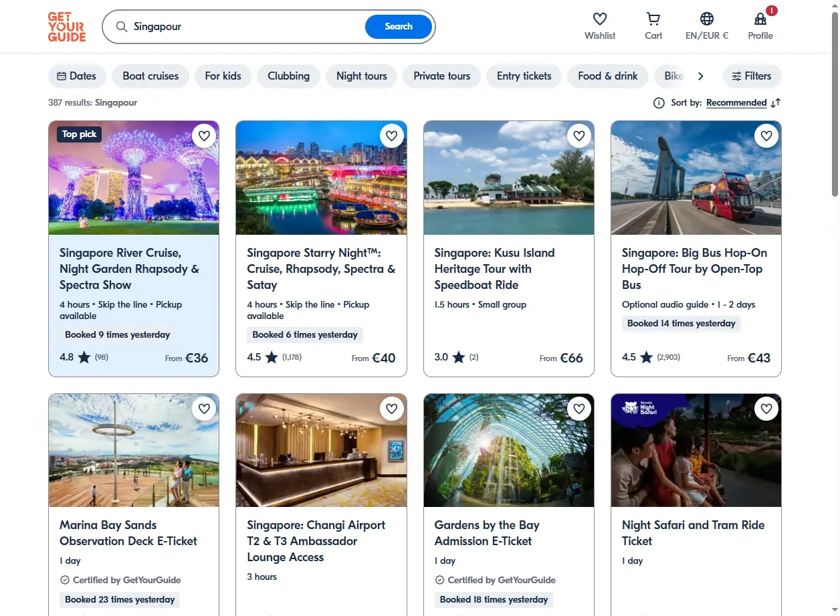Open Changi Airport Ambassador Lounge Access title
Screen dimensions: 840x616
pos(316,541)
